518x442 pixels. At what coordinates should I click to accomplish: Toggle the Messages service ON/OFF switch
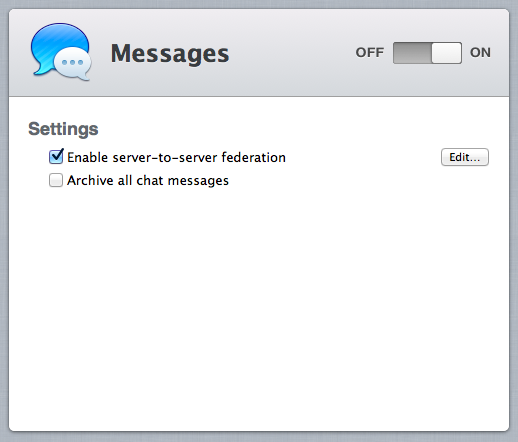[427, 53]
